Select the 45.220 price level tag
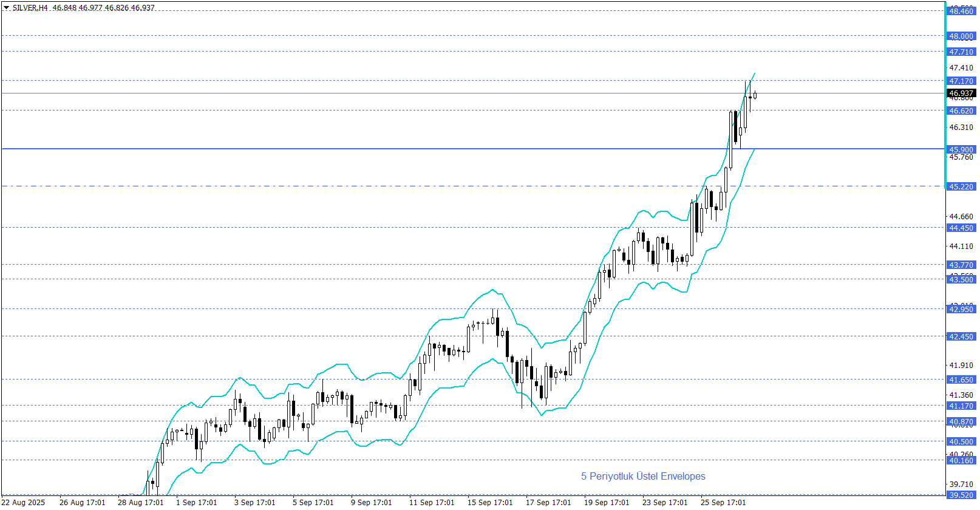 pos(961,186)
